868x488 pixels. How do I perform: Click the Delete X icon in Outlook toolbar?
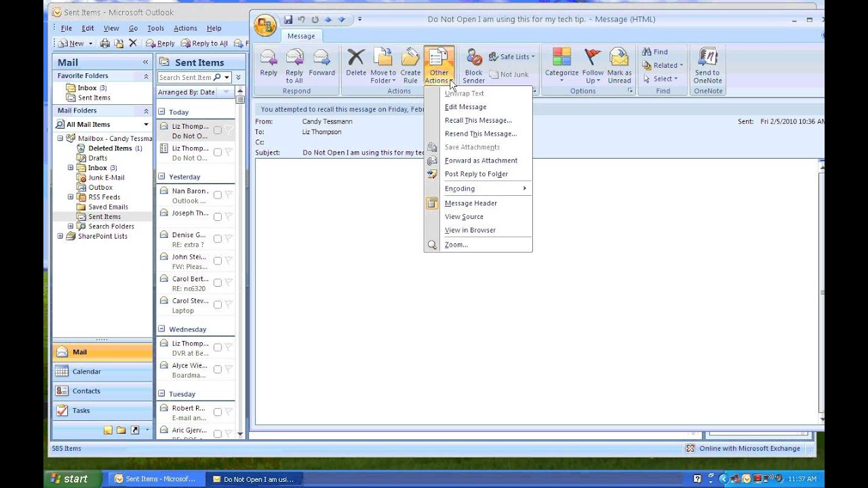tap(133, 43)
